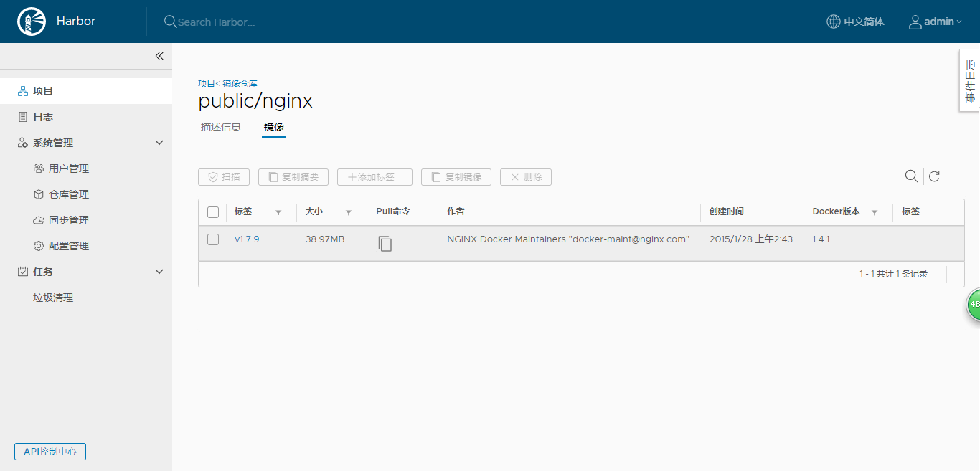This screenshot has width=980, height=471.
Task: Click the 1 - 1 共计 1 条记录 footer text
Action: (893, 274)
